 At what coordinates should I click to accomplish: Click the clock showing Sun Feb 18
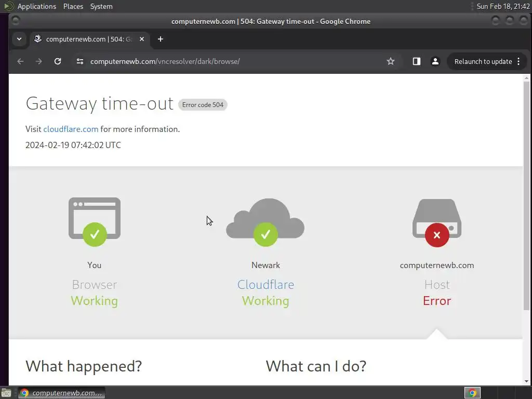(x=503, y=6)
